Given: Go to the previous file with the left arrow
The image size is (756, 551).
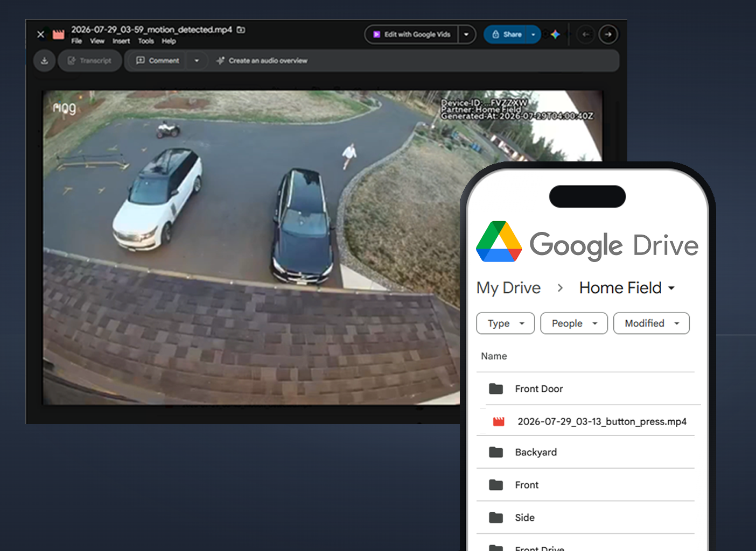Looking at the screenshot, I should point(586,34).
